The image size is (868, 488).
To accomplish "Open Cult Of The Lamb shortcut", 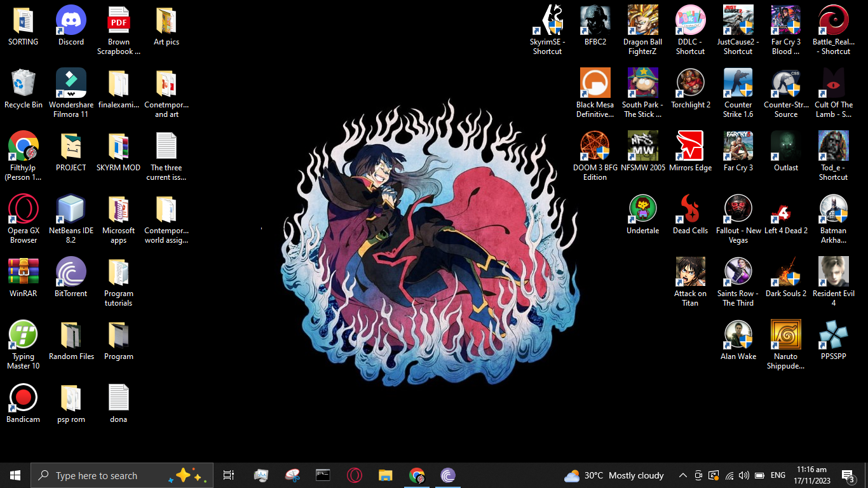I will (834, 93).
